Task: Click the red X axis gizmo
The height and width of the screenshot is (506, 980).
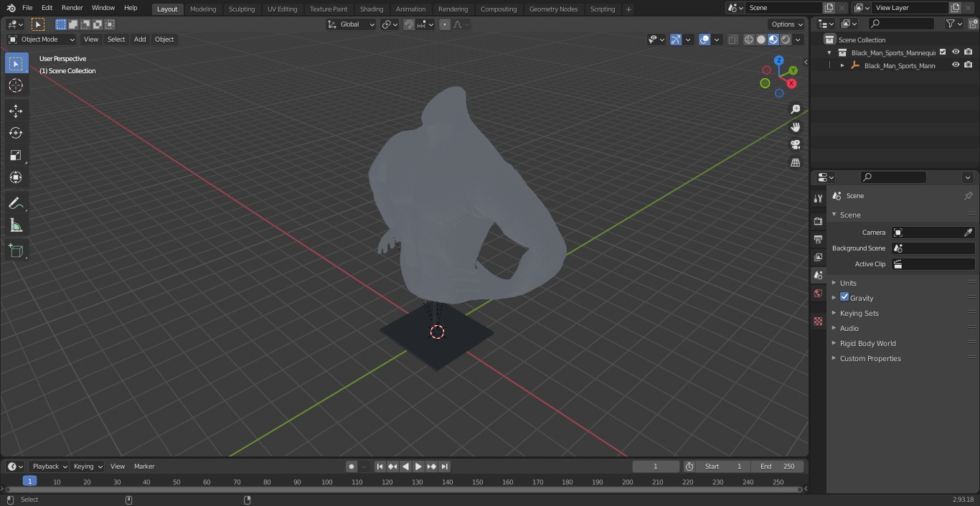Action: point(791,83)
